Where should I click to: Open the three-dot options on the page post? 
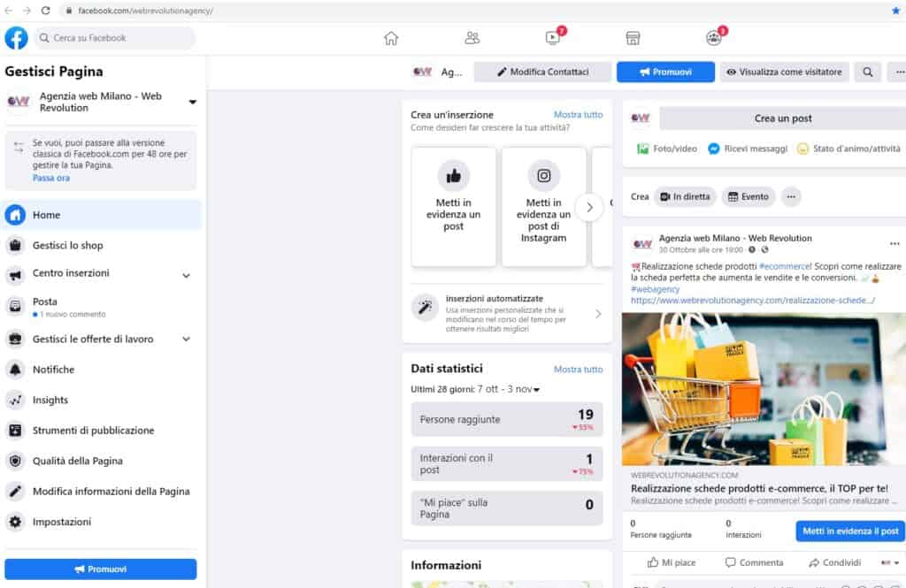pyautogui.click(x=894, y=244)
